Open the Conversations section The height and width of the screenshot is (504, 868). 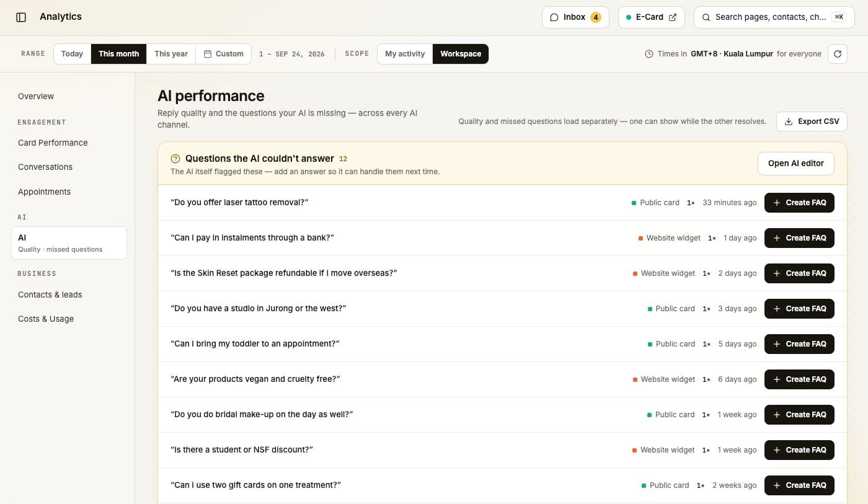(x=69, y=167)
